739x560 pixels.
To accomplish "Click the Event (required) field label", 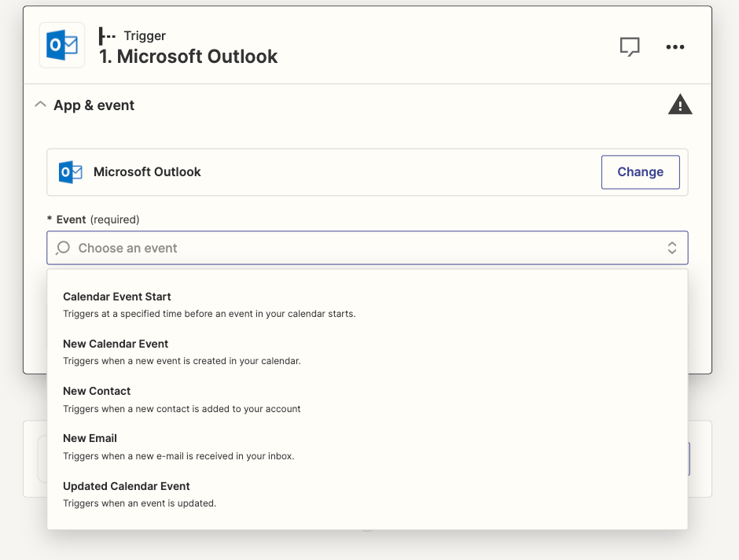I will coord(94,219).
